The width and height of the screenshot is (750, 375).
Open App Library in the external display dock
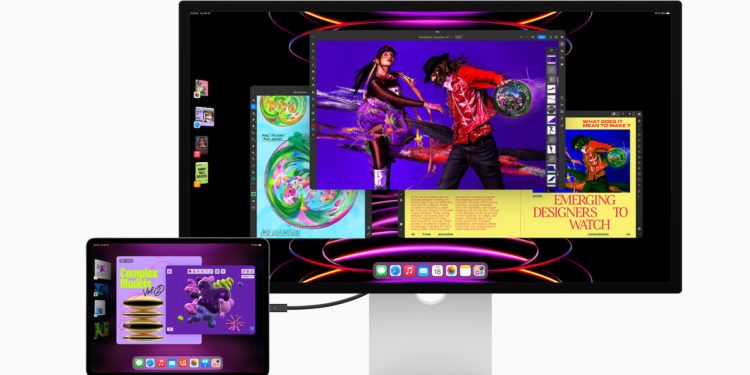(x=479, y=271)
